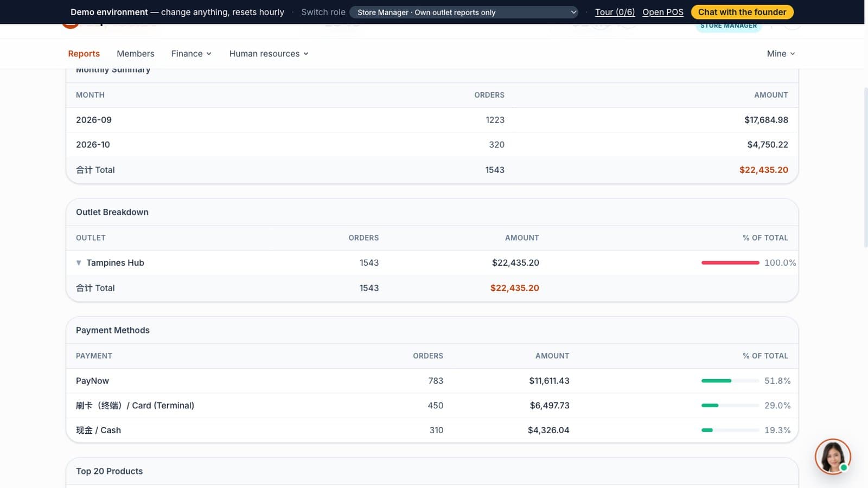Collapse the Tampines Hub row triangle
Image resolution: width=868 pixels, height=488 pixels.
point(79,263)
